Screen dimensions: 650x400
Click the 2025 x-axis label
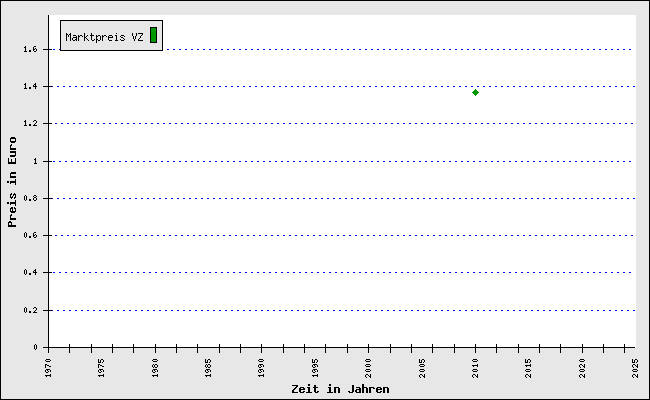click(635, 368)
